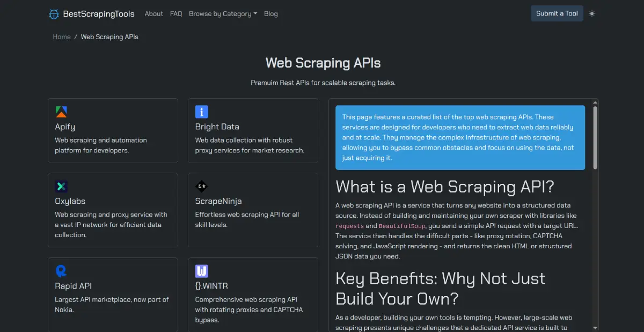
Task: Select the Rapid API logo icon
Action: [61, 270]
